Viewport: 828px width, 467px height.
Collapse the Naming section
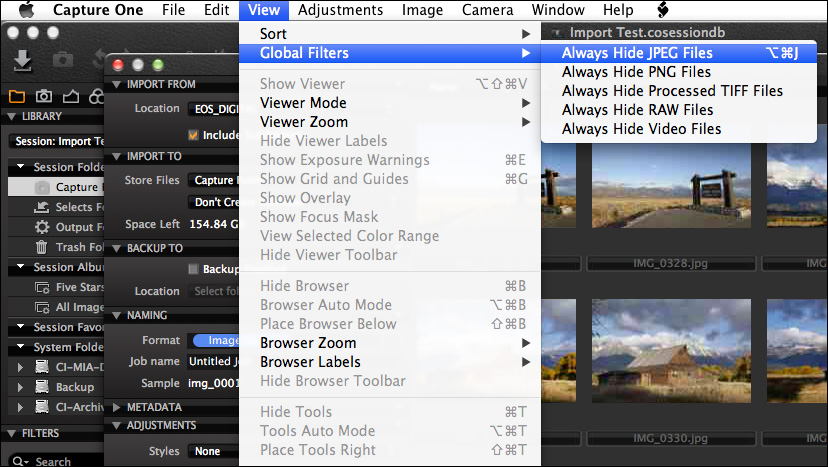click(x=117, y=315)
